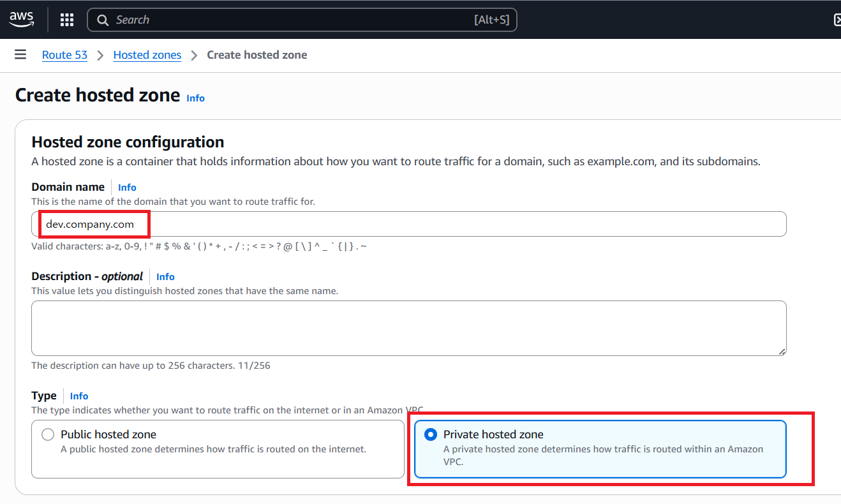Navigate to Hosted zones breadcrumb
This screenshot has height=504, width=841.
147,55
